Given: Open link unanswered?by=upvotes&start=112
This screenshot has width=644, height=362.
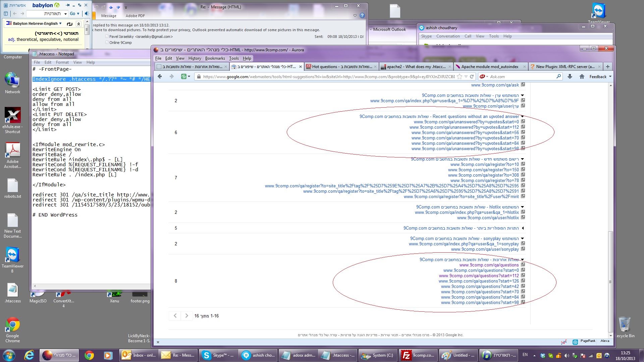Looking at the screenshot, I should click(x=464, y=127).
